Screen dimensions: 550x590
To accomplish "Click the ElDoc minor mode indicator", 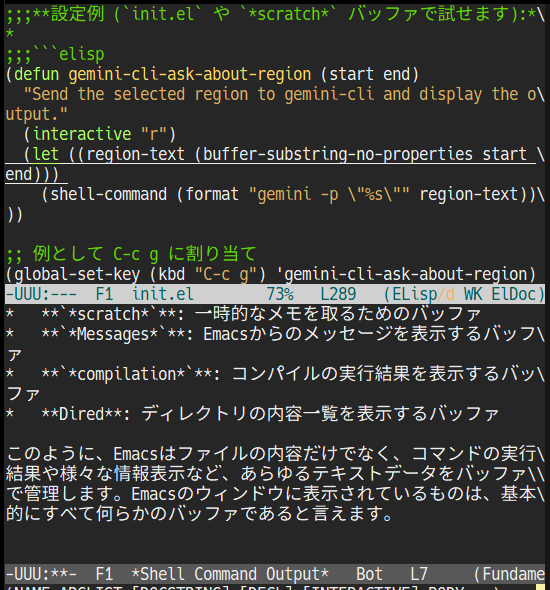I will tap(514, 294).
